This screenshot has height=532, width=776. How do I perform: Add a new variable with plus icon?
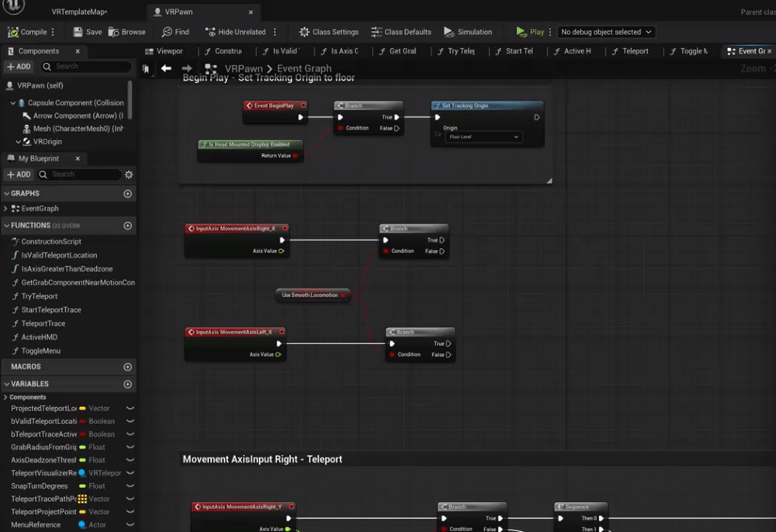(128, 384)
